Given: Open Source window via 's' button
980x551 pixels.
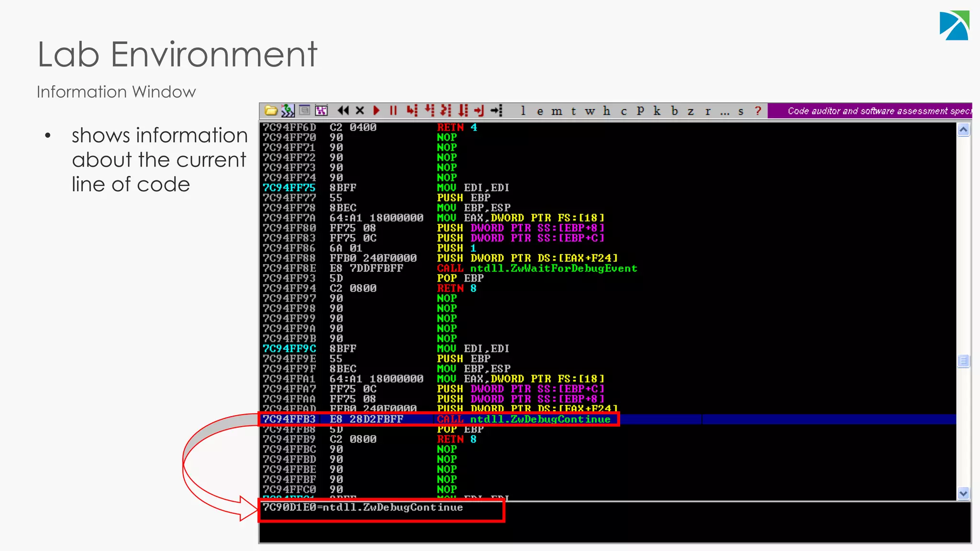Looking at the screenshot, I should point(741,111).
